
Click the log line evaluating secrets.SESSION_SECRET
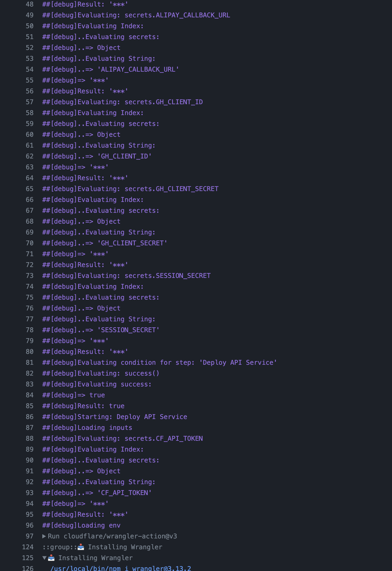126,276
